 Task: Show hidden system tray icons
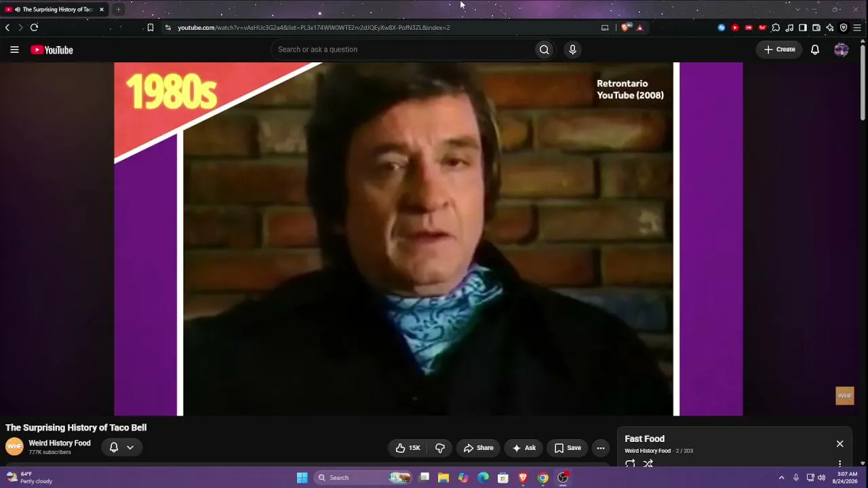point(781,478)
